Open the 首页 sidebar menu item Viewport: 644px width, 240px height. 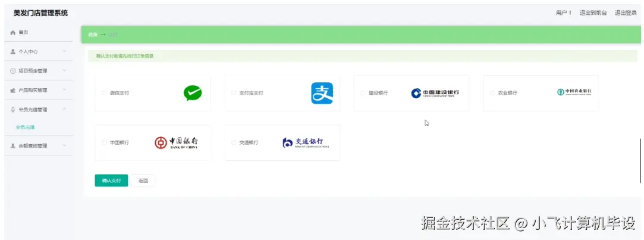pos(39,33)
